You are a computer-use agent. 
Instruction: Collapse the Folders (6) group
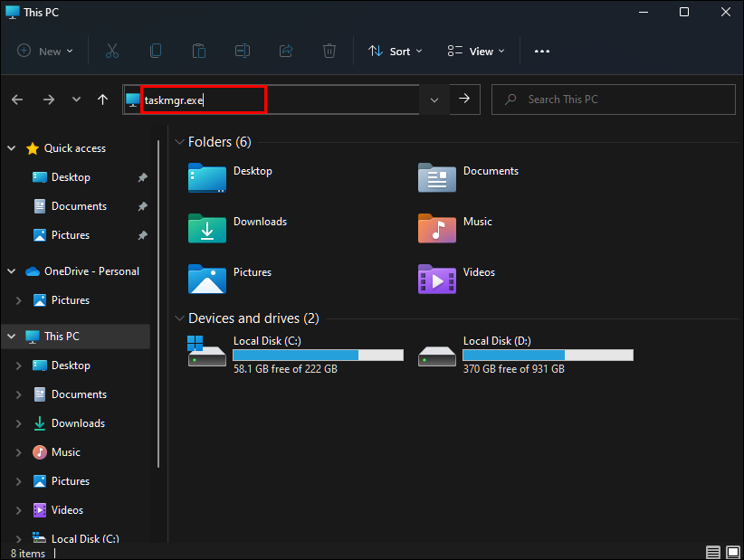[x=179, y=142]
